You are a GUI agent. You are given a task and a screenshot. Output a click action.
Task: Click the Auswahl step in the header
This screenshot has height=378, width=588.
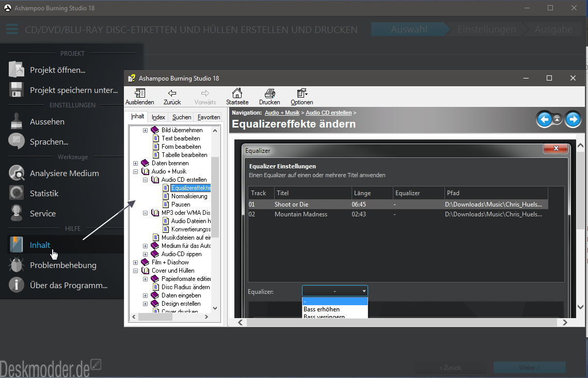(x=409, y=29)
